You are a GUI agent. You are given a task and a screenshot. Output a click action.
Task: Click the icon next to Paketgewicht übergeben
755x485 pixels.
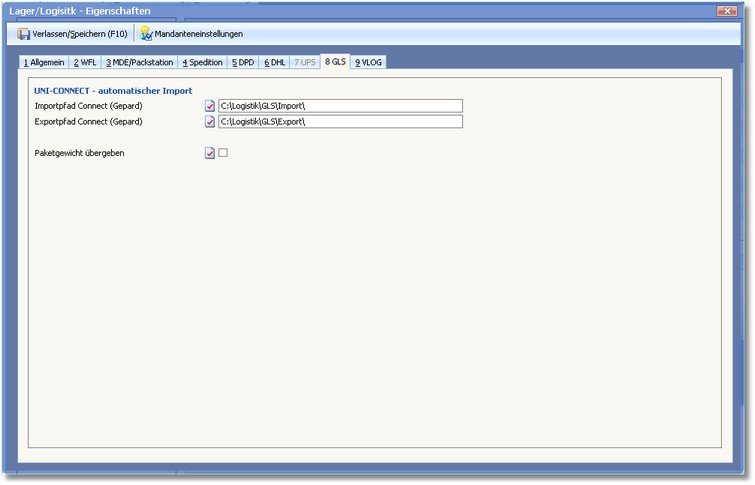coord(210,153)
